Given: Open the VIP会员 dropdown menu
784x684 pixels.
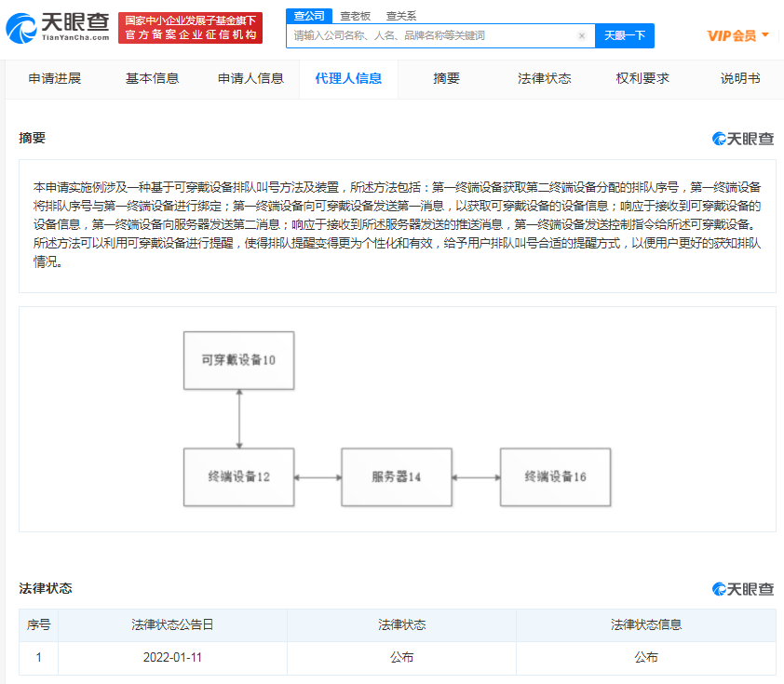Looking at the screenshot, I should coord(738,35).
